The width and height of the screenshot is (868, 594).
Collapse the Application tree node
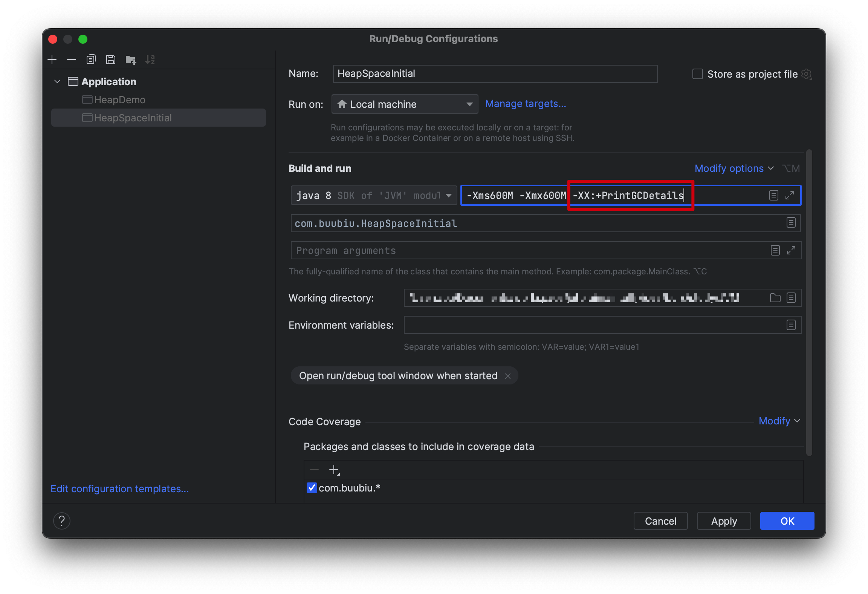57,81
